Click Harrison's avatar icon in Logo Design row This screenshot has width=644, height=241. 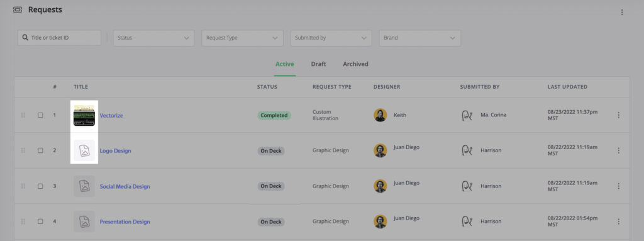(x=467, y=150)
